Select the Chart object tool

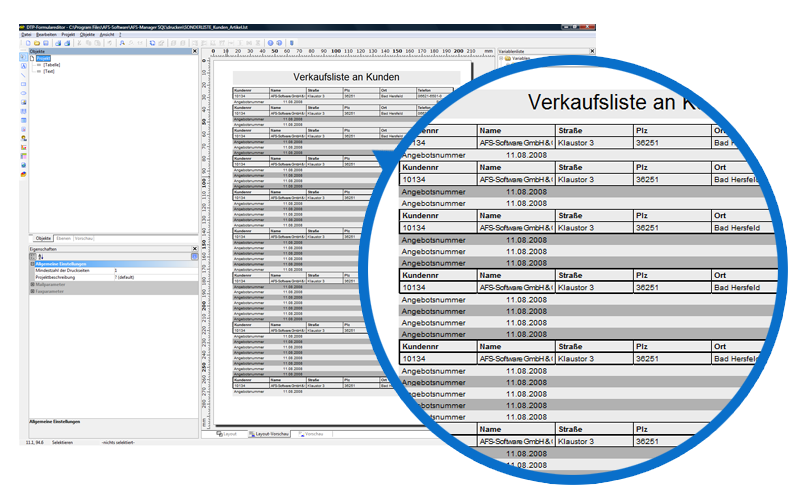pos(23,148)
